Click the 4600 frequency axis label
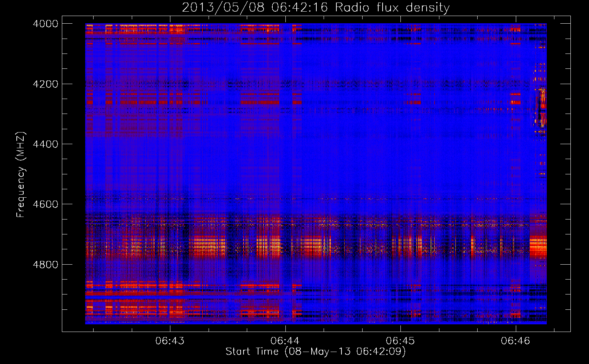The height and width of the screenshot is (364, 589). pos(45,204)
